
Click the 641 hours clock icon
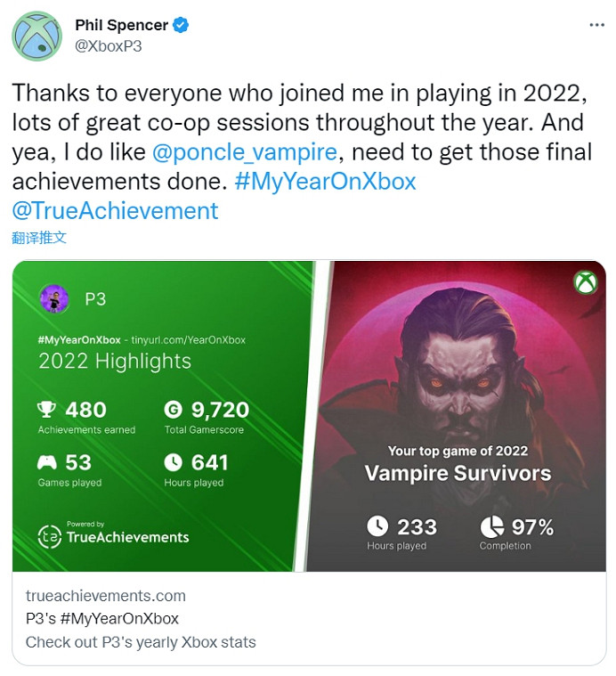[x=174, y=462]
